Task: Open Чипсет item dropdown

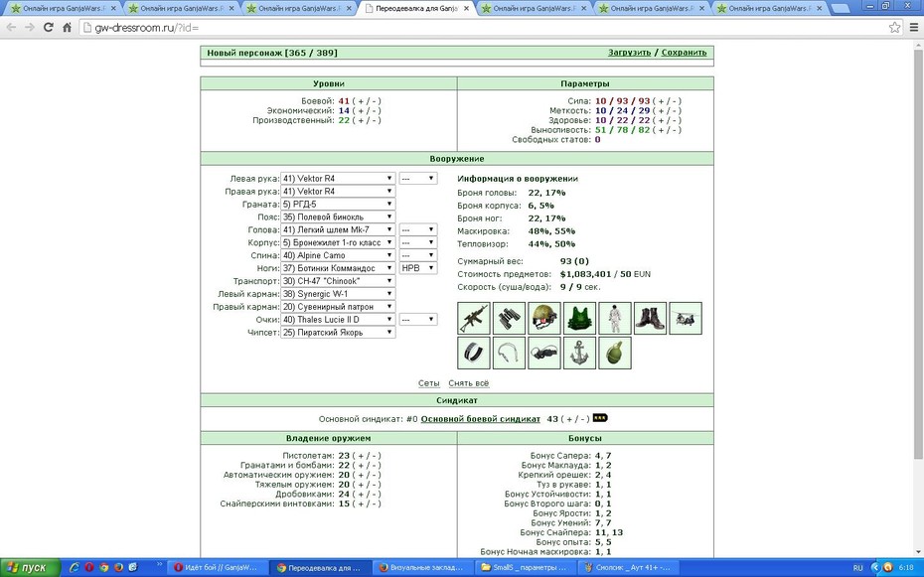Action: pyautogui.click(x=338, y=332)
